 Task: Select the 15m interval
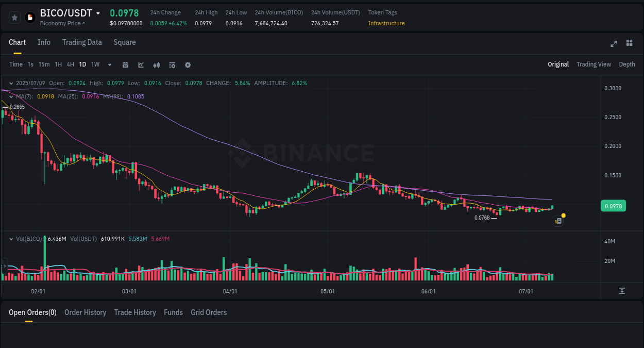point(44,64)
